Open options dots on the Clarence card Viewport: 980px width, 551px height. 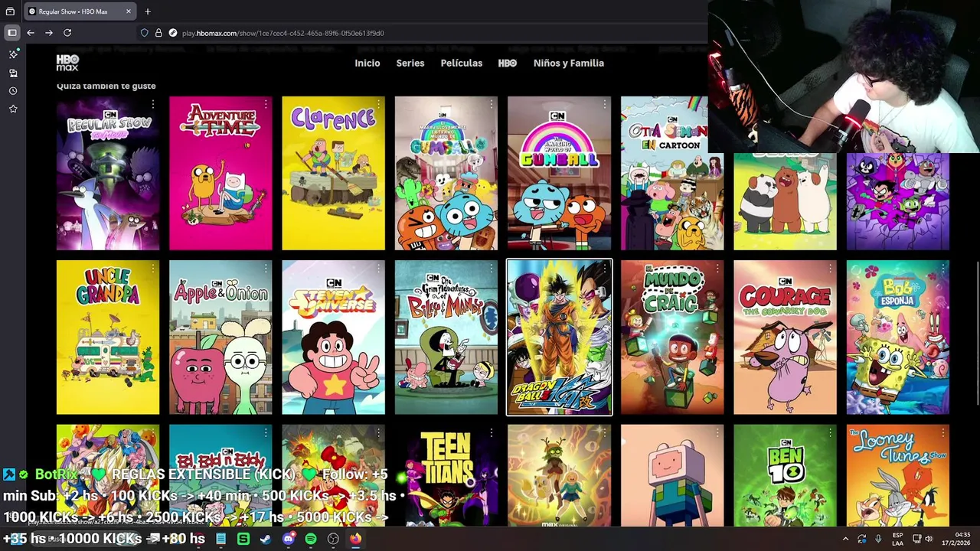click(x=379, y=104)
